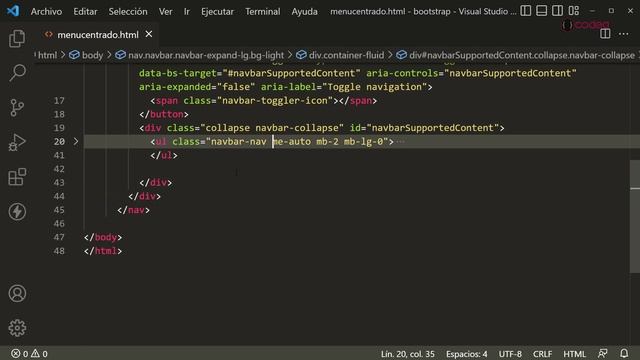Viewport: 640px width, 360px height.
Task: Click the closing </html> tag
Action: coord(103,251)
